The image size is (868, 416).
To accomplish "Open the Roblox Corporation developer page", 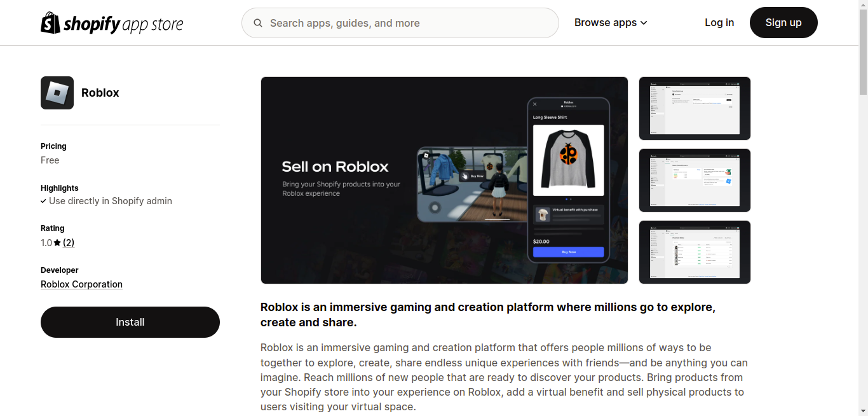I will tap(81, 284).
